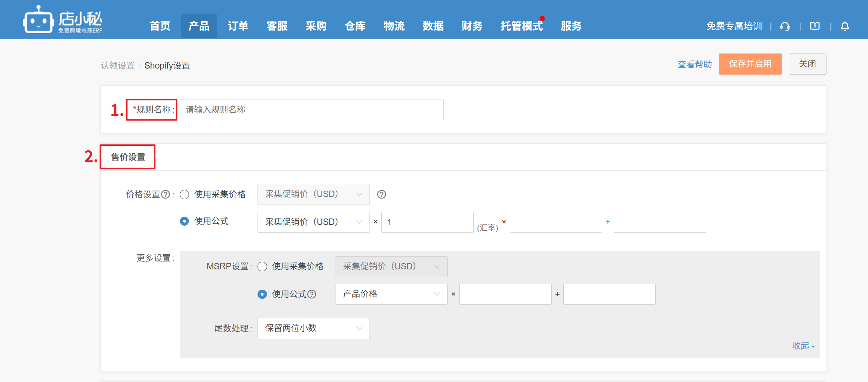
Task: Open the 产品价格 dropdown in MSRP formula
Action: coord(391,294)
